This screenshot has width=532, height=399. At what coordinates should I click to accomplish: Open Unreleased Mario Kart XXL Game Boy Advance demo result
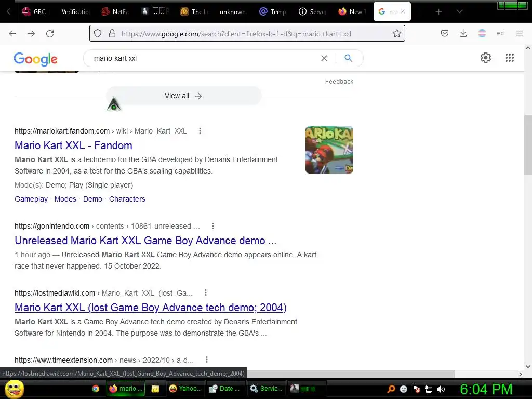(145, 240)
